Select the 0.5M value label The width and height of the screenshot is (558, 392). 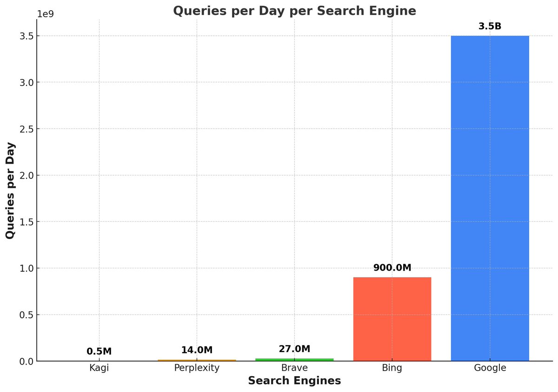tap(99, 350)
